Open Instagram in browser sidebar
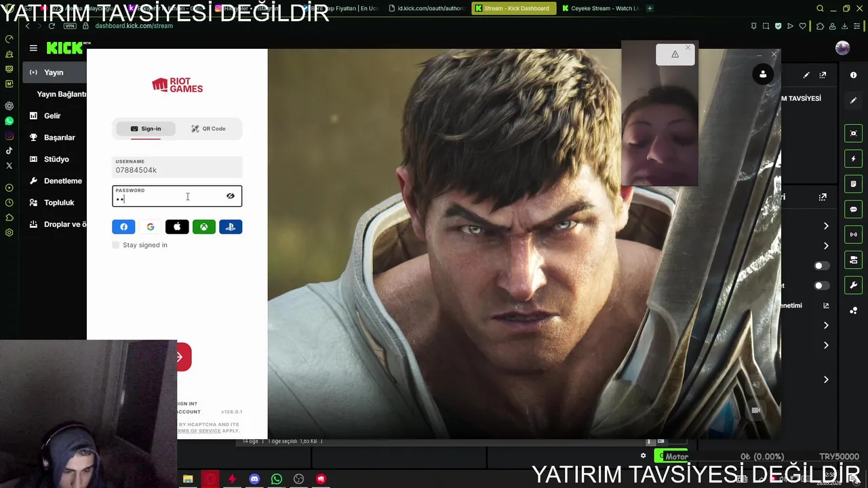 tap(9, 136)
